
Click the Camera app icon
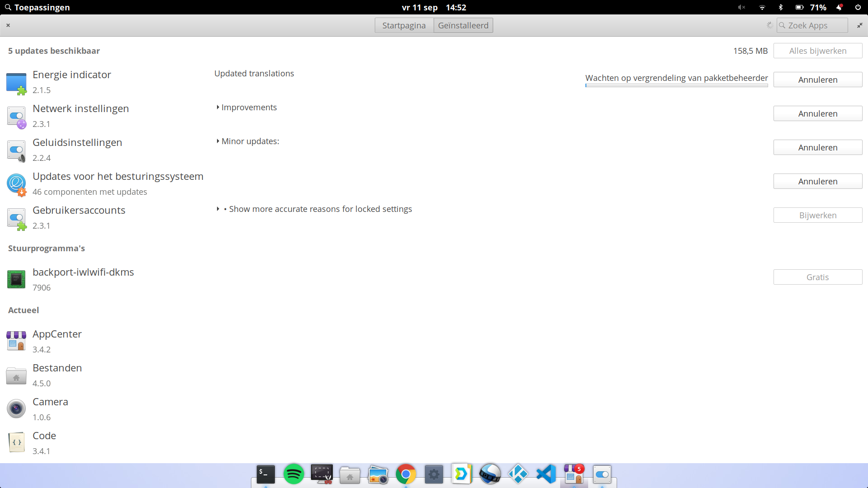click(x=16, y=409)
